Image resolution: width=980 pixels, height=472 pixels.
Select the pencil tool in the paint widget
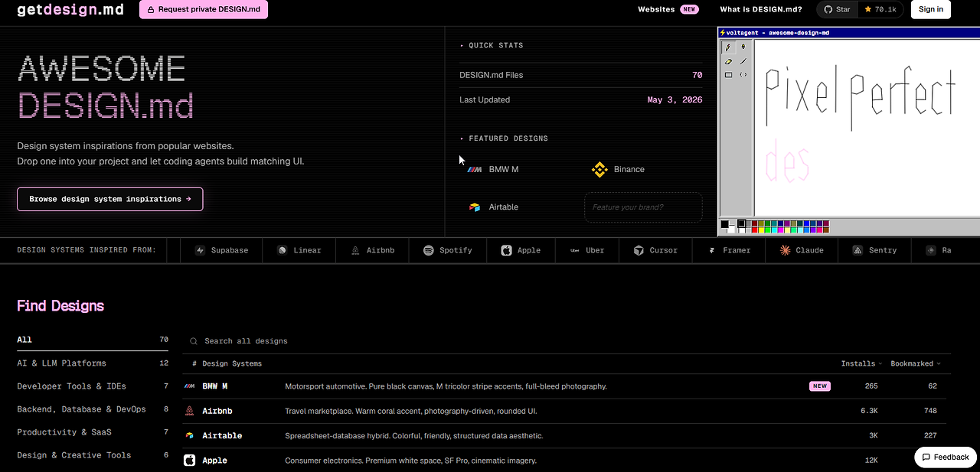coord(728,47)
